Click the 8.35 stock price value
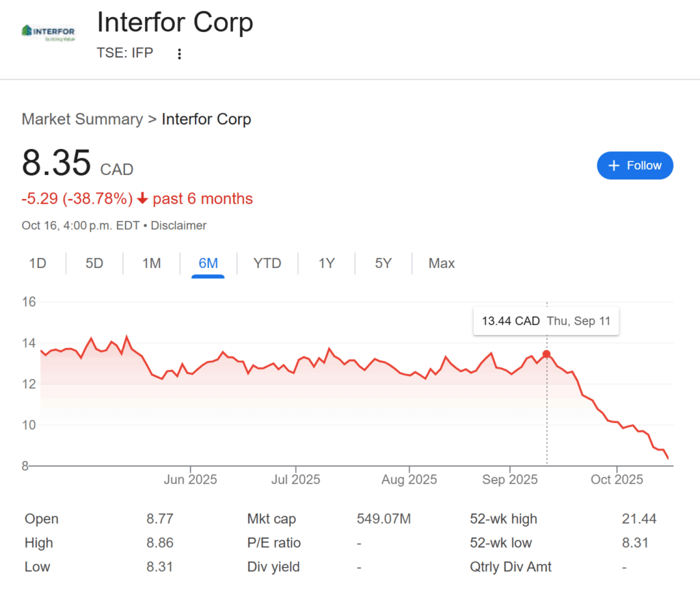This screenshot has width=700, height=595. coord(56,163)
